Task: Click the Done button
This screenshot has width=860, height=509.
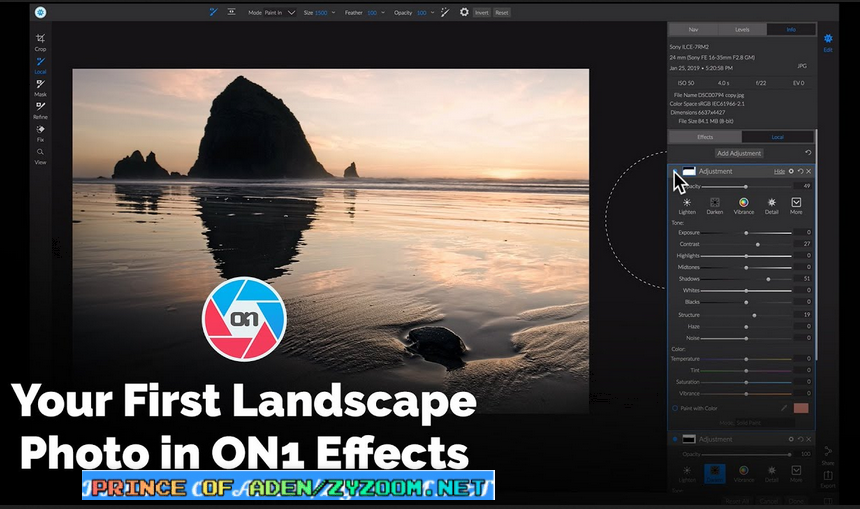Action: coord(796,501)
